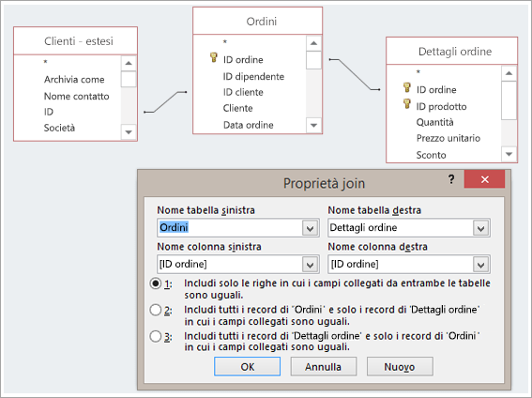Viewport: 532px width, 398px height.
Task: Select the Data ordine field
Action: pos(249,125)
